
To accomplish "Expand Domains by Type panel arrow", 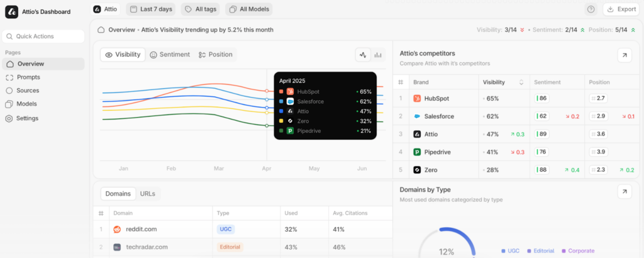I will pyautogui.click(x=624, y=191).
